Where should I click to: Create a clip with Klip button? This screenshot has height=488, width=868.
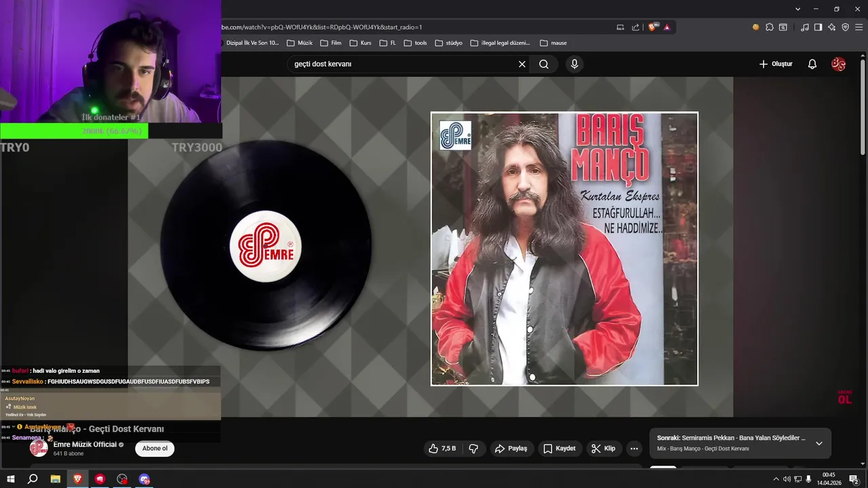[x=603, y=448]
